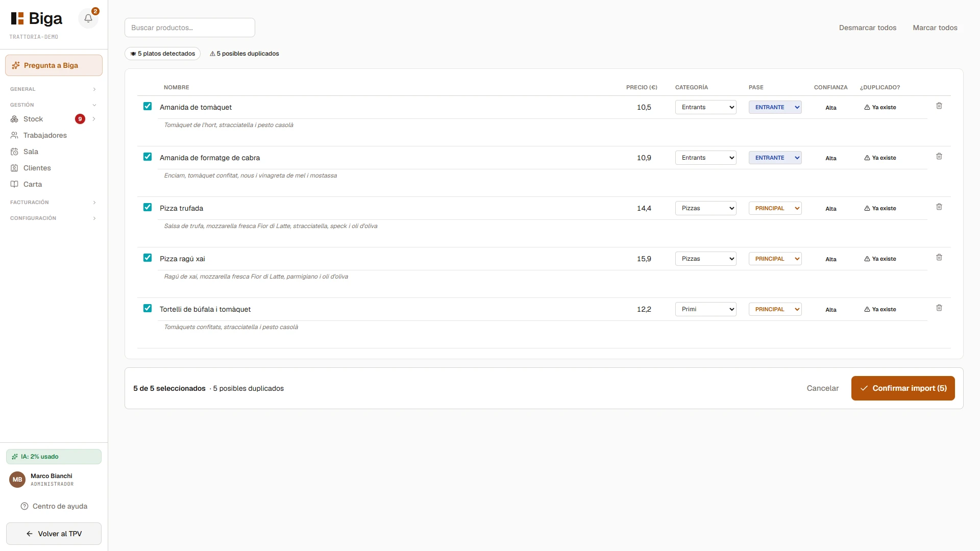Viewport: 980px width, 551px height.
Task: Open category dropdown for Amanida de tomàquet
Action: point(706,107)
